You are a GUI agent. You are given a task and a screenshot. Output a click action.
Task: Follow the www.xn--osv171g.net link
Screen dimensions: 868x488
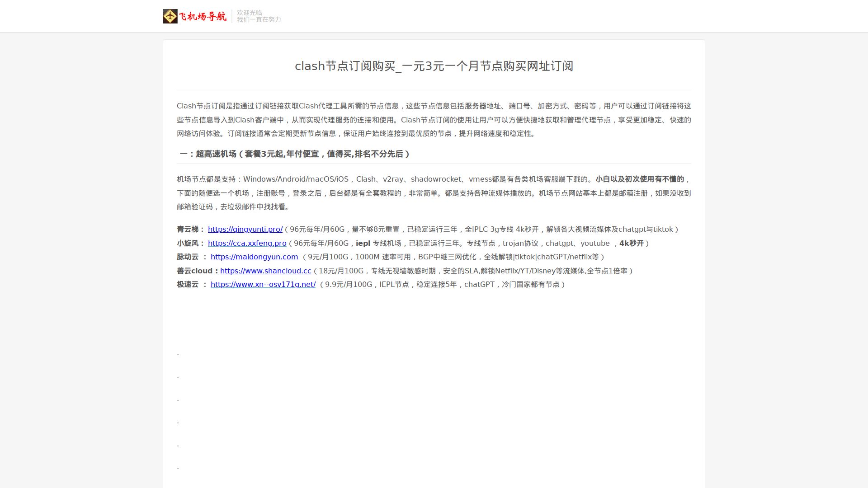tap(263, 285)
